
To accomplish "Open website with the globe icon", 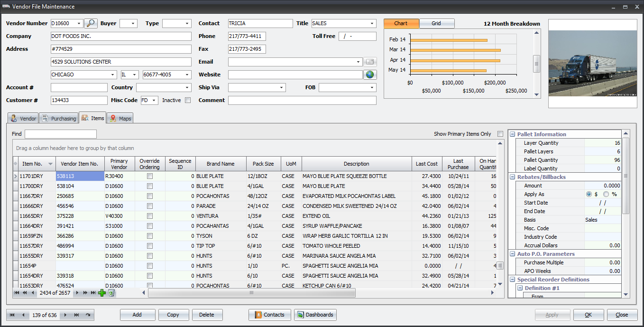I will pyautogui.click(x=370, y=75).
